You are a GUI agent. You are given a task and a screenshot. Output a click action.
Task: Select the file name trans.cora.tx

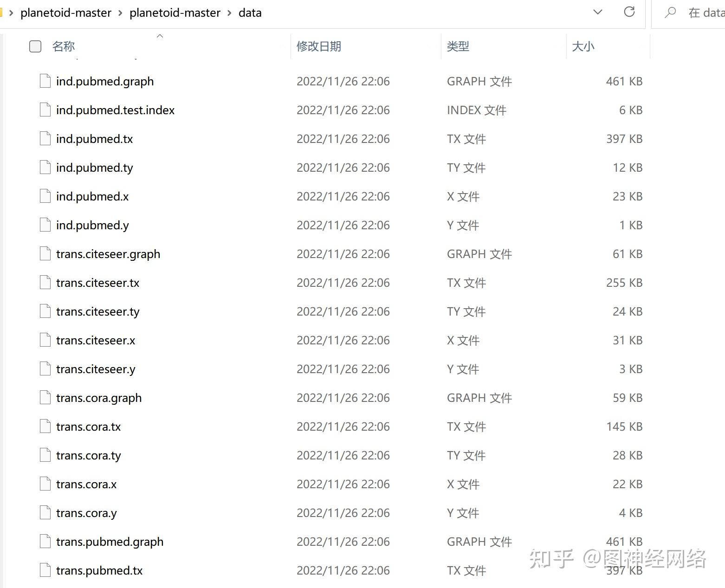pos(89,427)
